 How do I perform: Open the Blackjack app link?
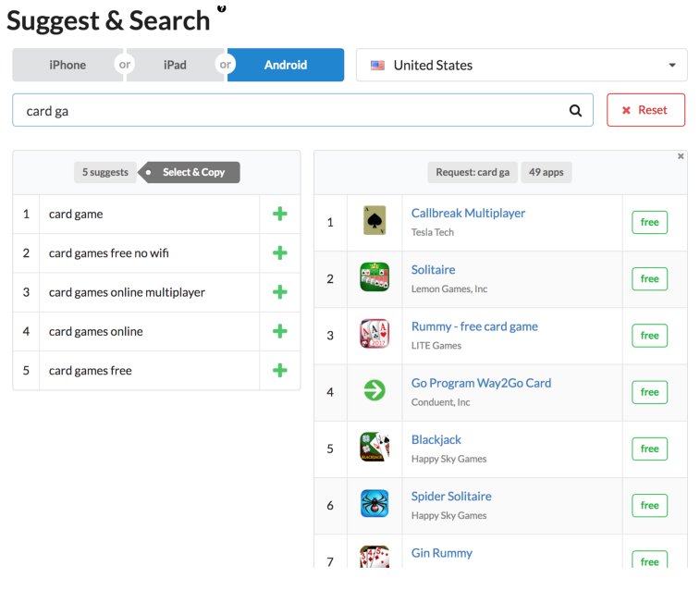[x=436, y=439]
